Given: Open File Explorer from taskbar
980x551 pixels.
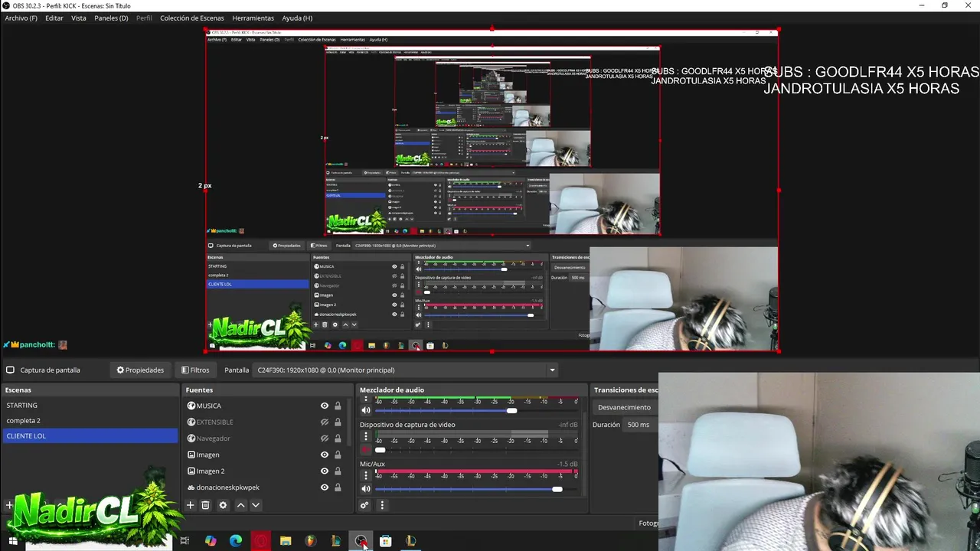Looking at the screenshot, I should pyautogui.click(x=286, y=541).
